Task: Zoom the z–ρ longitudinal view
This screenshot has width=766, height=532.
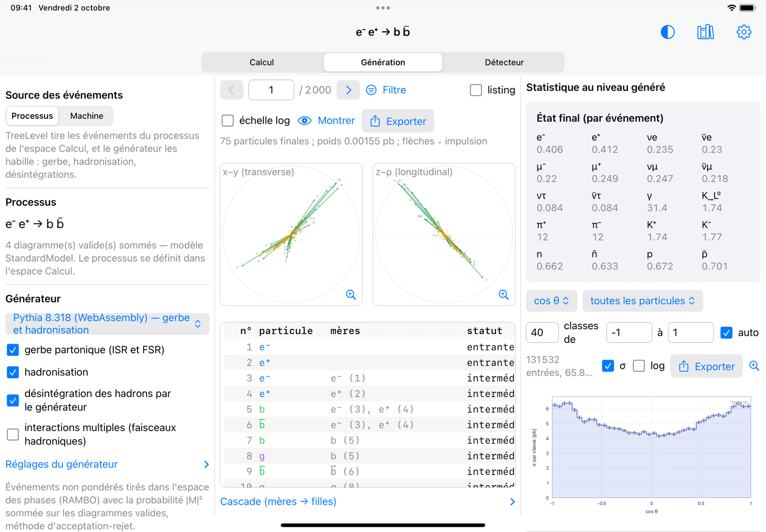Action: click(504, 295)
